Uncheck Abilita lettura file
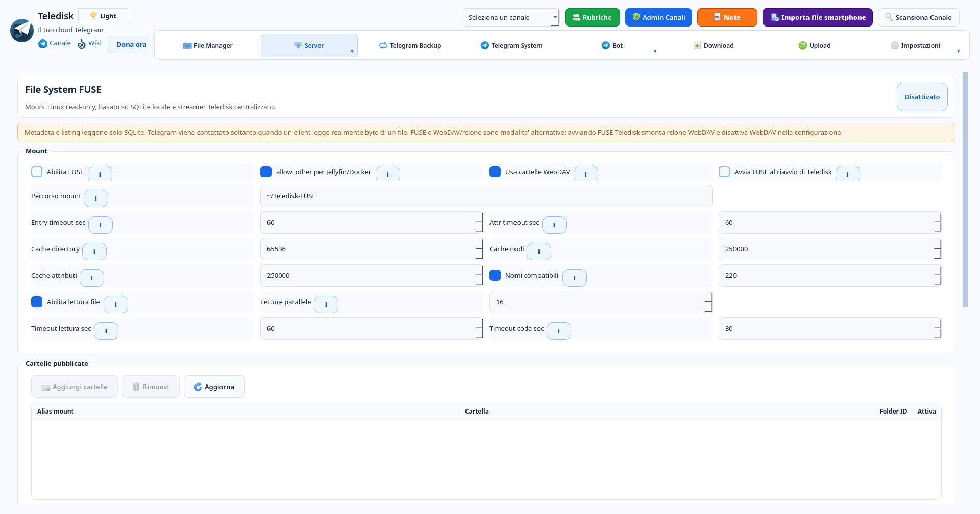The image size is (980, 514). (37, 302)
